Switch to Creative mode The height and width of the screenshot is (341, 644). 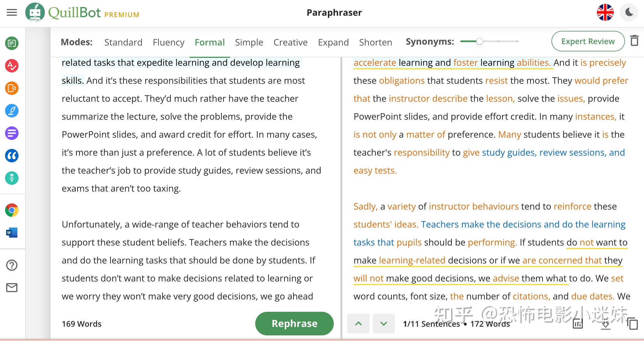(290, 42)
